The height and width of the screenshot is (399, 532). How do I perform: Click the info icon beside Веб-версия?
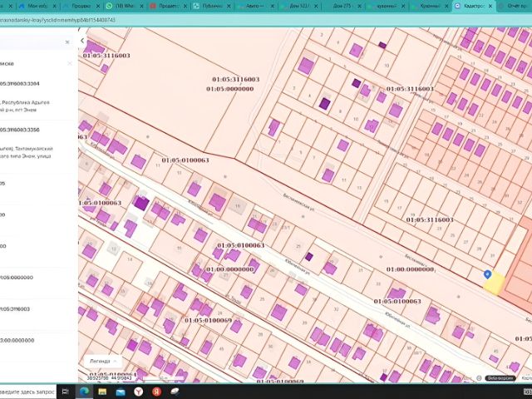[x=479, y=378]
